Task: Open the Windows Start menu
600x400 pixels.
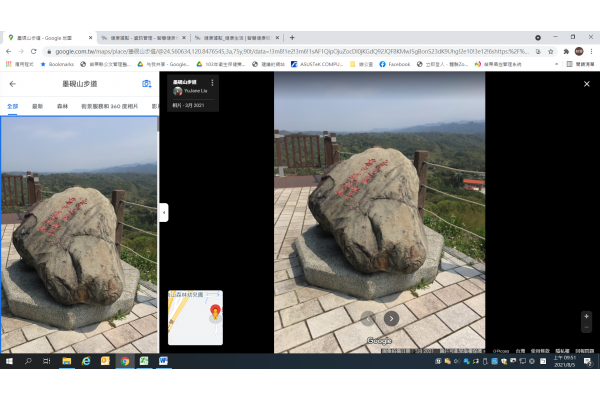Action: pos(9,361)
